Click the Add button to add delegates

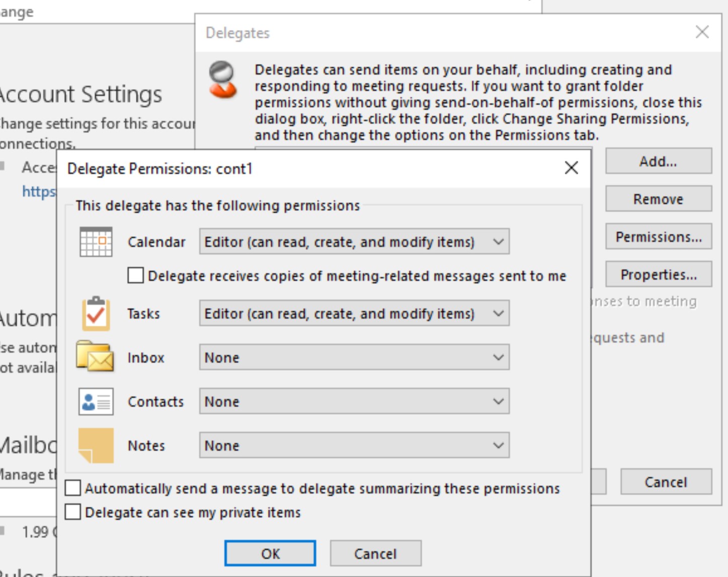click(x=658, y=161)
